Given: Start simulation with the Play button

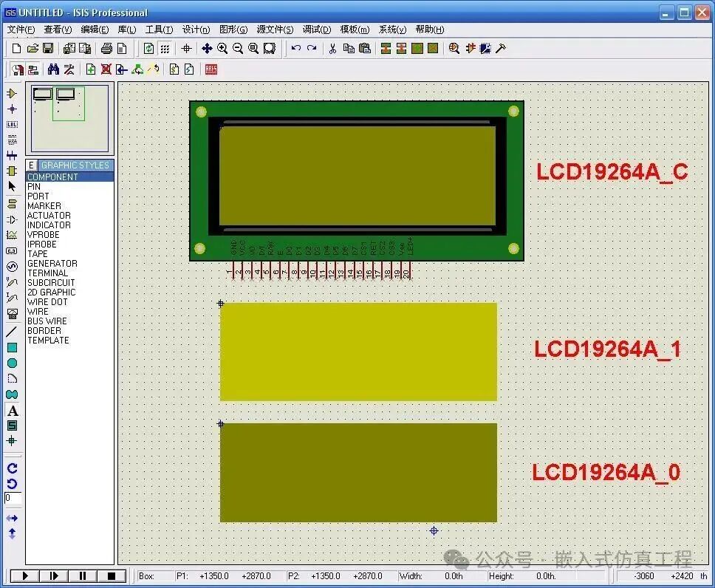Looking at the screenshot, I should [x=24, y=576].
